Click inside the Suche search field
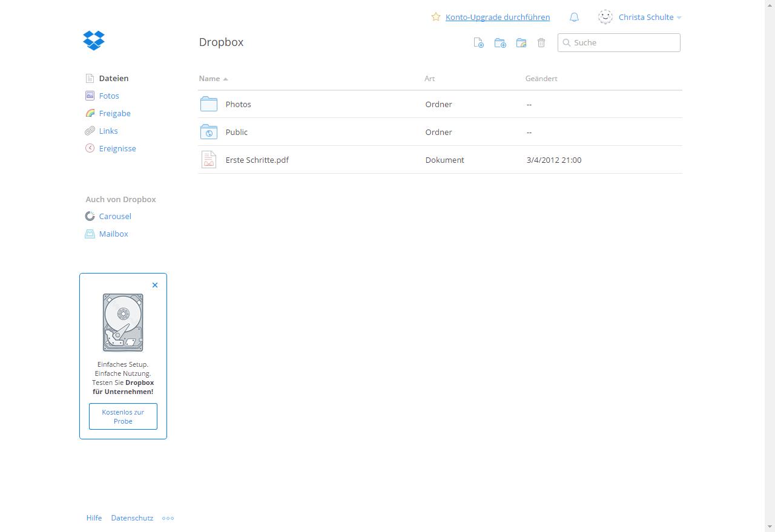 [x=618, y=42]
